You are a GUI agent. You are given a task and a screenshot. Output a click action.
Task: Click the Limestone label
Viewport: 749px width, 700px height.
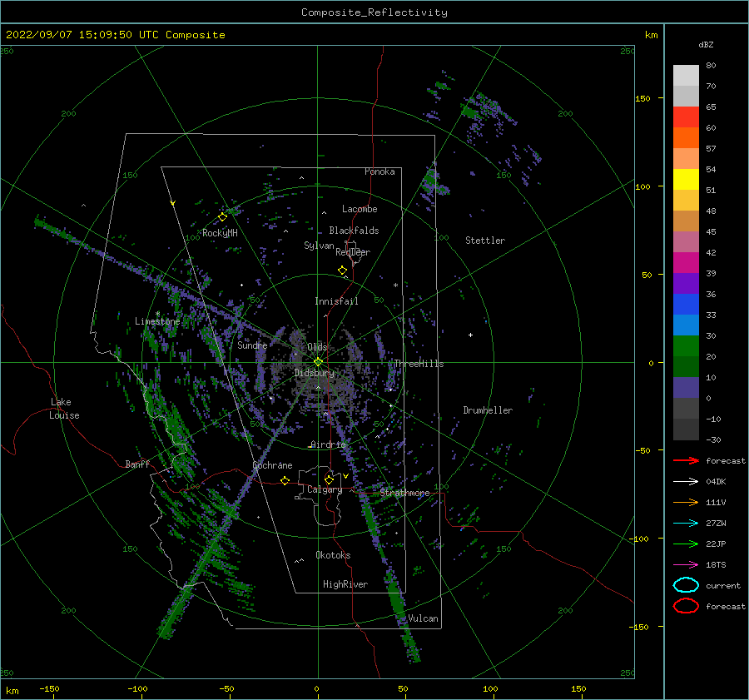157,321
